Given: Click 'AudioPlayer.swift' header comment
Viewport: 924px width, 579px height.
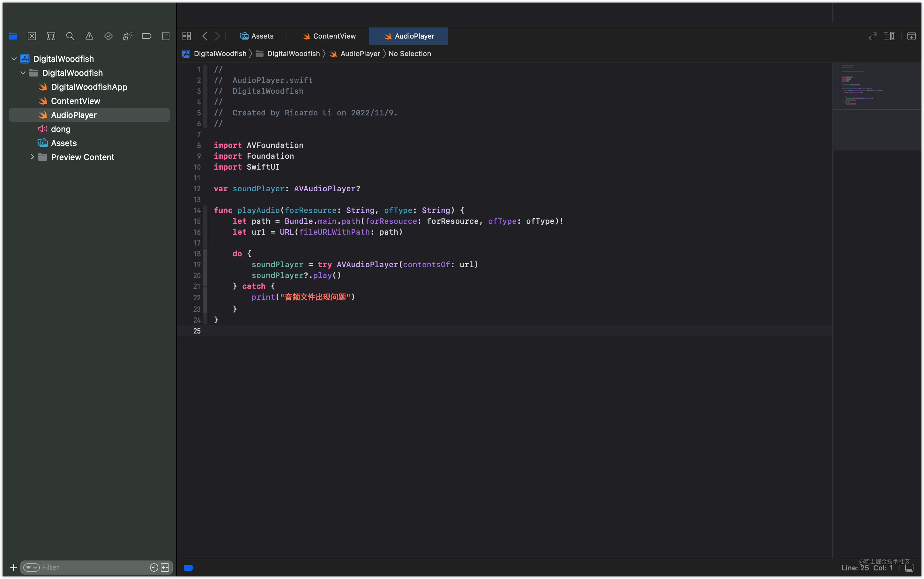Looking at the screenshot, I should (x=272, y=80).
